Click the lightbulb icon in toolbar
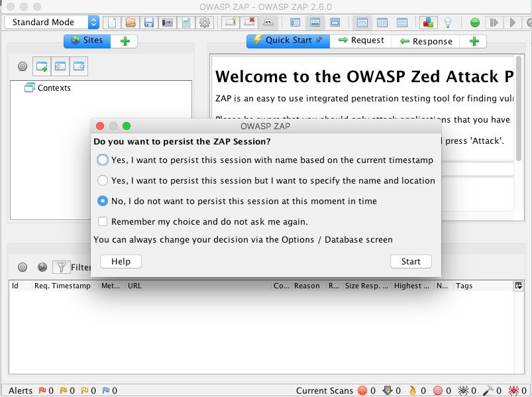Image resolution: width=532 pixels, height=397 pixels. [448, 23]
